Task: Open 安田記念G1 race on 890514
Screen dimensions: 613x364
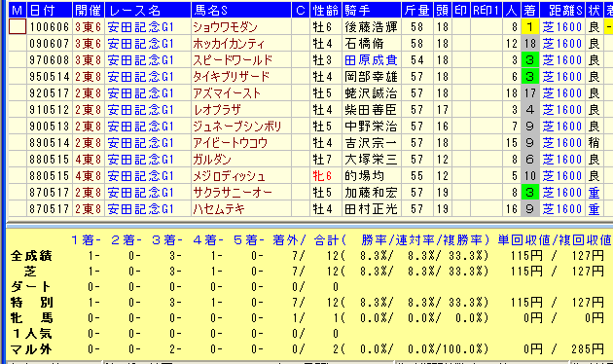Action: coord(140,143)
